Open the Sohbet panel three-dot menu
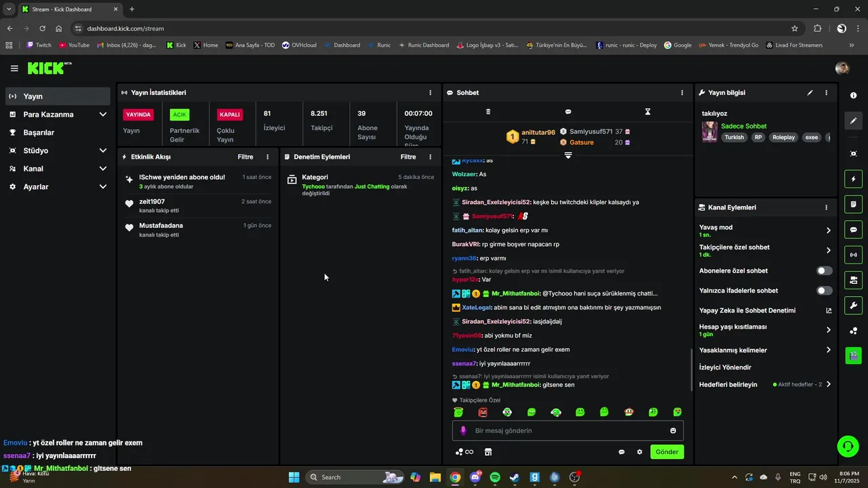 click(682, 93)
